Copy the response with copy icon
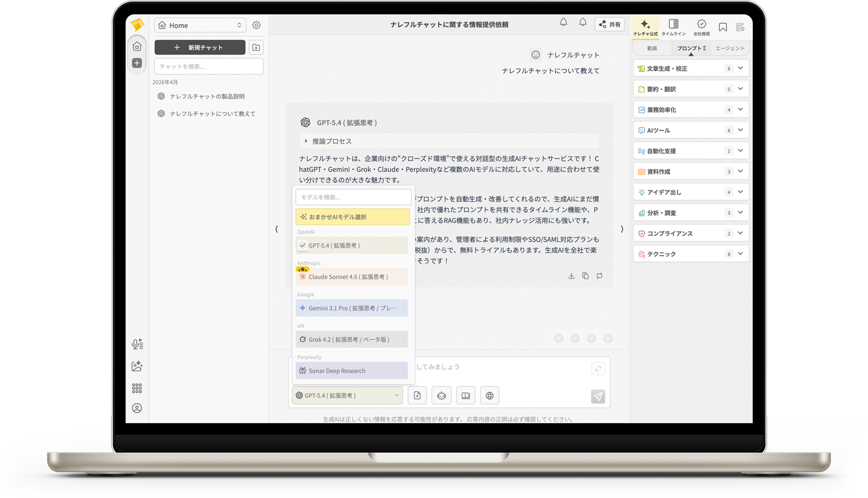The width and height of the screenshot is (868, 498). [x=585, y=276]
